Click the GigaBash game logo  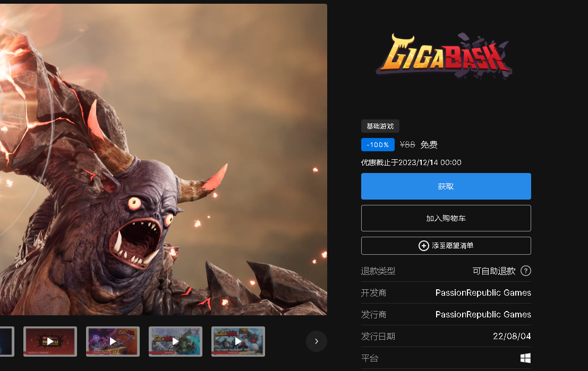pos(445,55)
